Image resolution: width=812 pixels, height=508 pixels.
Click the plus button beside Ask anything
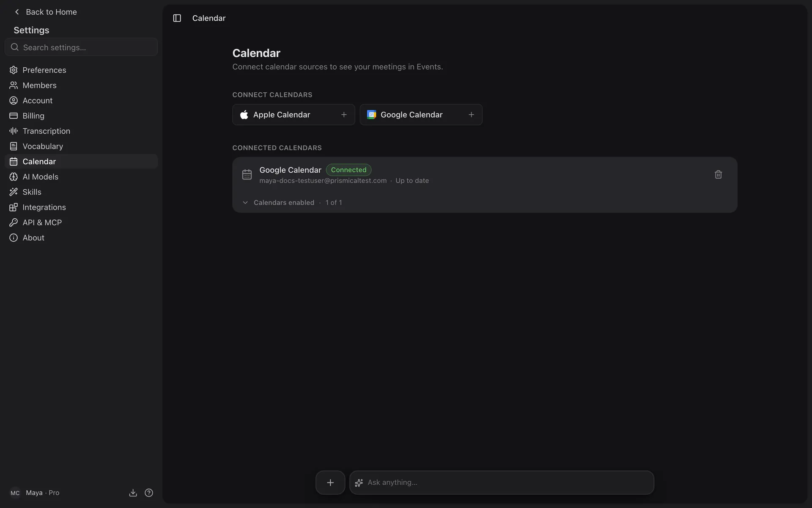tap(330, 483)
